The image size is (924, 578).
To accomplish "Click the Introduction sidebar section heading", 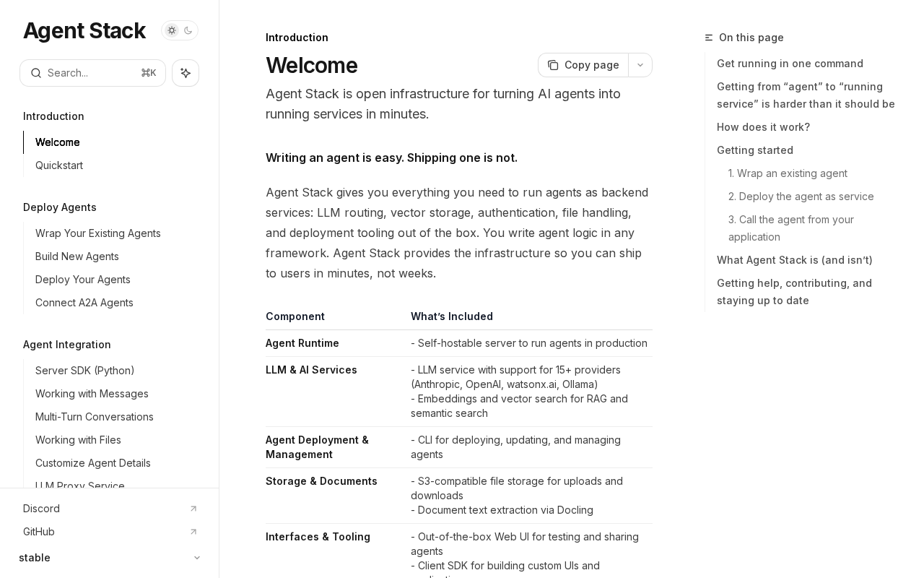I will click(x=53, y=116).
